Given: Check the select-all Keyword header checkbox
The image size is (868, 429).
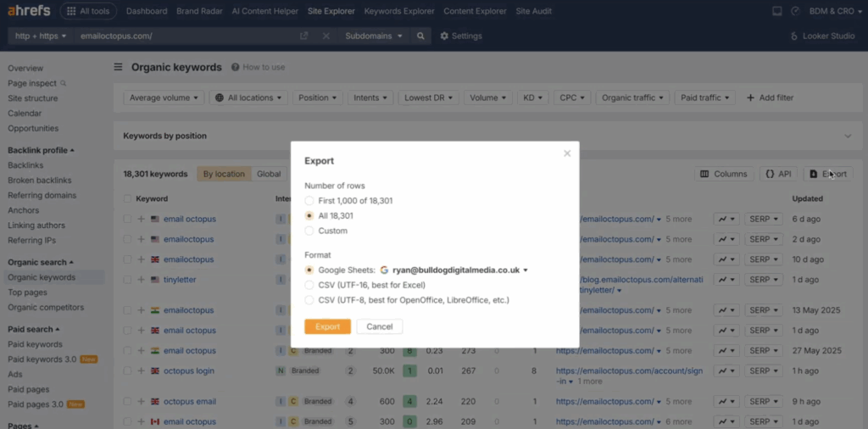Looking at the screenshot, I should [128, 198].
